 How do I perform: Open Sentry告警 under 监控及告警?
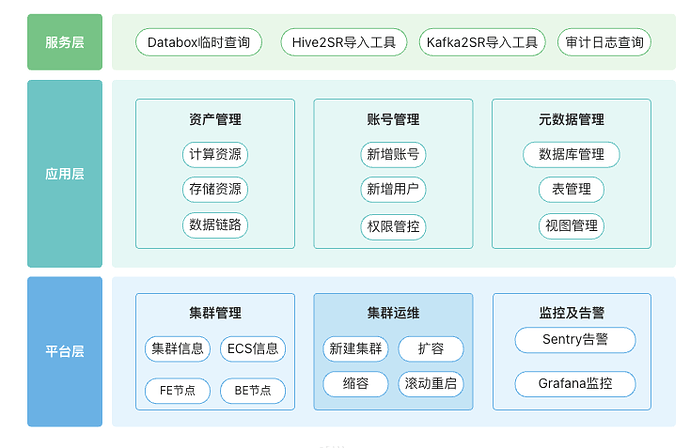point(575,340)
